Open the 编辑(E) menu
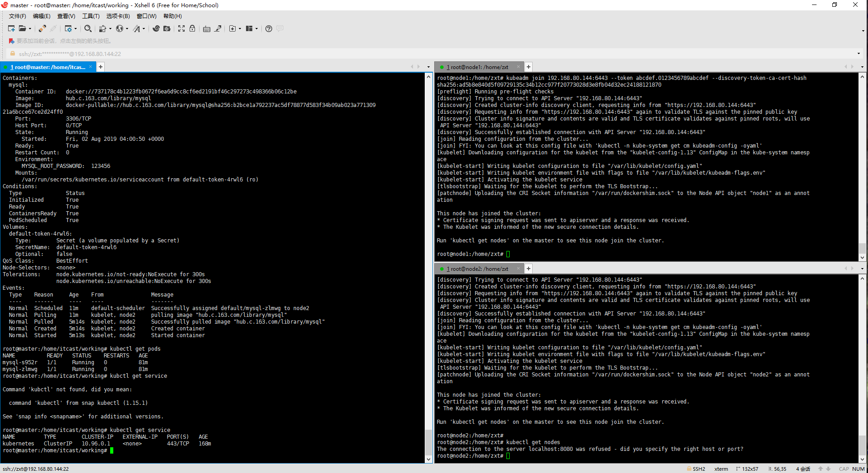Image resolution: width=868 pixels, height=473 pixels. [x=42, y=16]
